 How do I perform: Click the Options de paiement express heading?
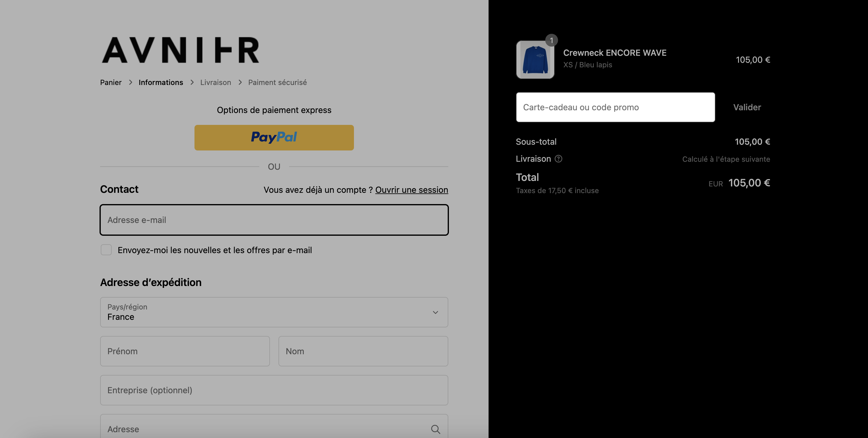click(274, 110)
